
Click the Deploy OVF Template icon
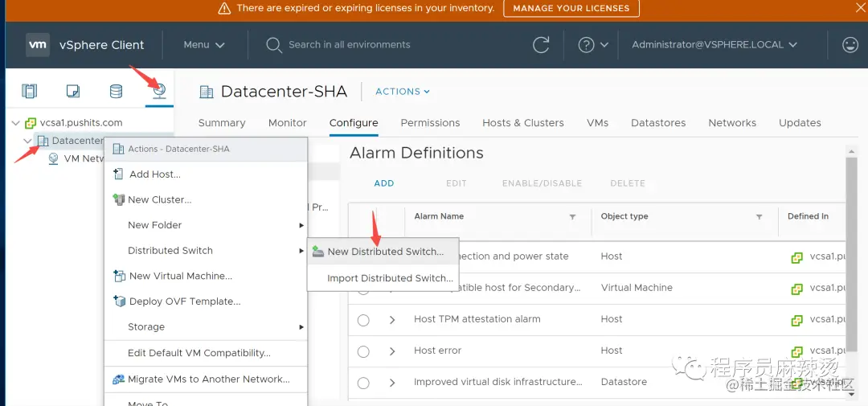pyautogui.click(x=119, y=301)
